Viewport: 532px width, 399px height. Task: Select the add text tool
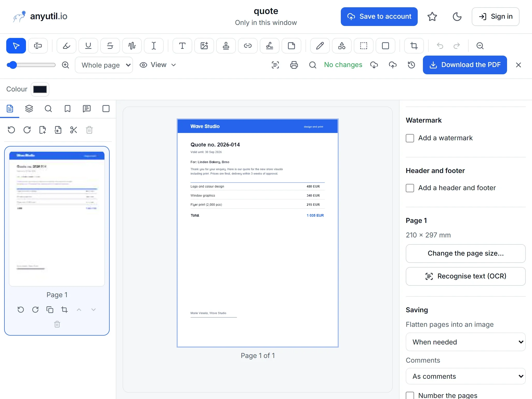point(182,46)
